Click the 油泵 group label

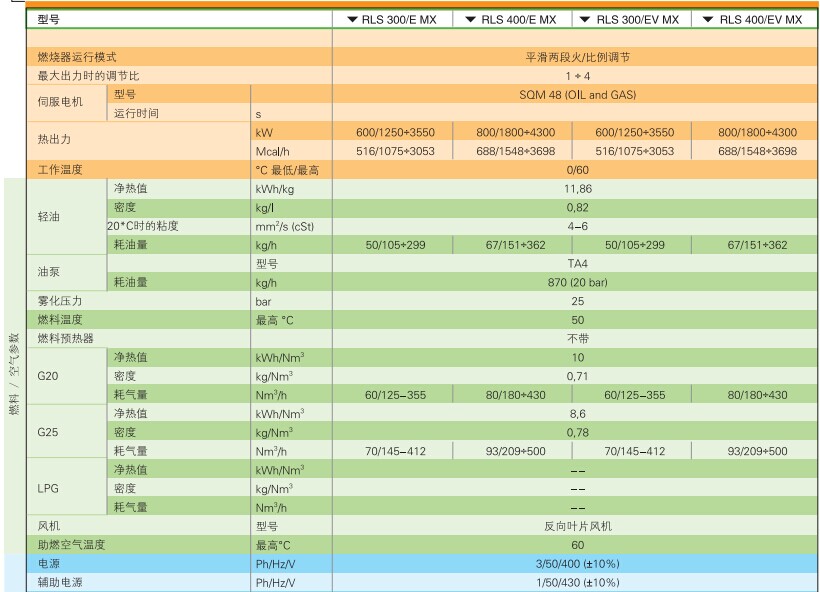pyautogui.click(x=49, y=272)
